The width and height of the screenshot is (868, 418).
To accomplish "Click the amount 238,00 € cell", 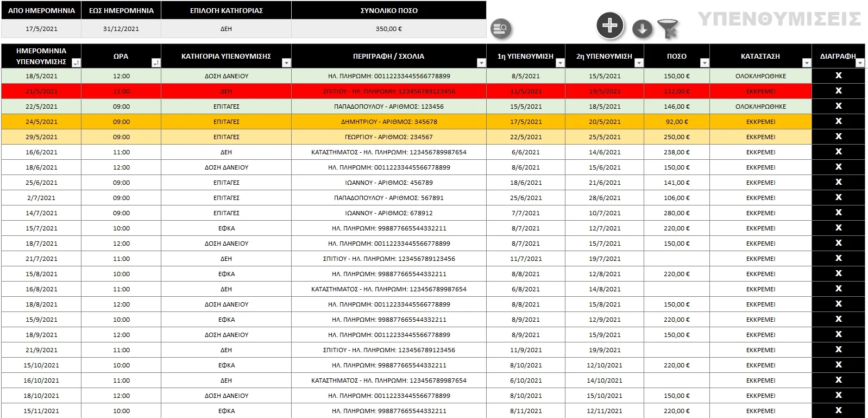I will point(677,152).
